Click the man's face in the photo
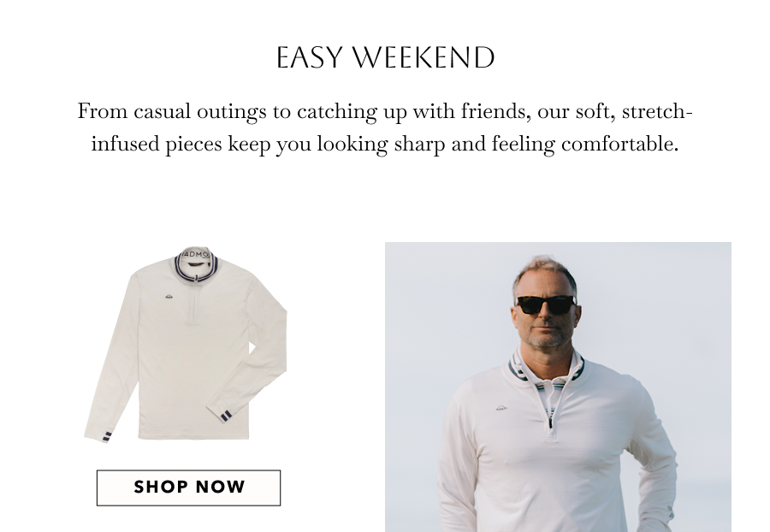Viewport: 770px width, 532px height. point(545,314)
